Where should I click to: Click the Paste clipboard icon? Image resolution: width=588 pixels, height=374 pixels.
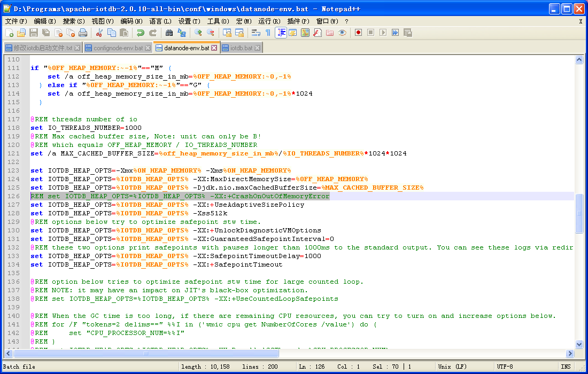(124, 33)
